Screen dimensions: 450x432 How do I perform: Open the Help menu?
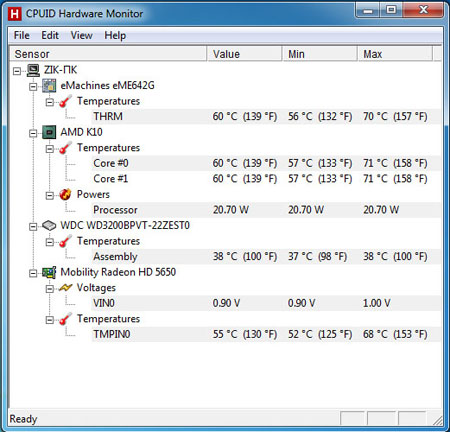tap(115, 35)
